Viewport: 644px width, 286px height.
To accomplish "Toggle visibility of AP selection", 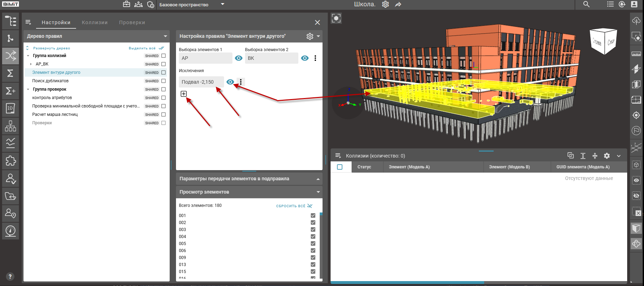I will [x=239, y=58].
